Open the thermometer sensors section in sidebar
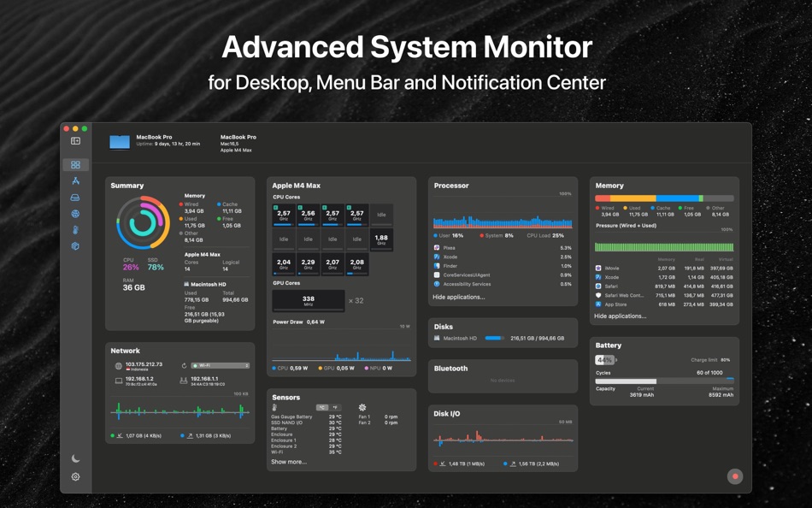 point(75,230)
